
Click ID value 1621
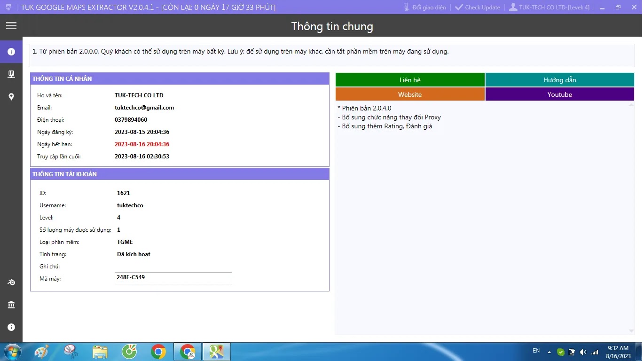click(x=124, y=193)
